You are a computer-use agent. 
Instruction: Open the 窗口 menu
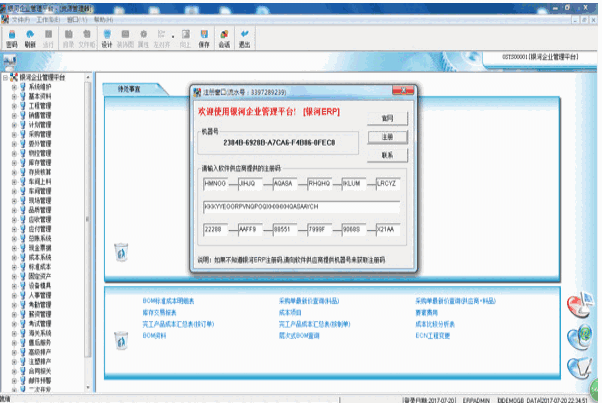click(77, 20)
